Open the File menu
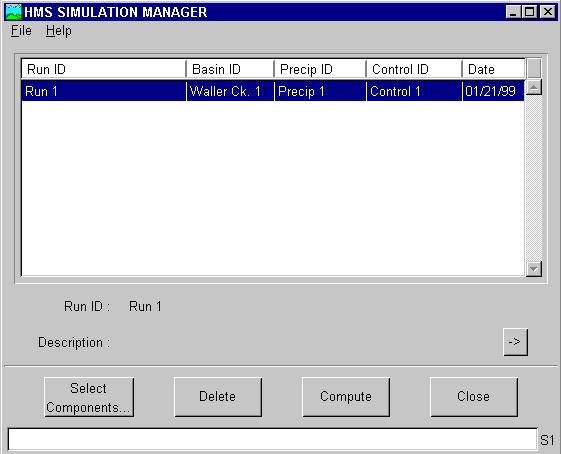 21,31
